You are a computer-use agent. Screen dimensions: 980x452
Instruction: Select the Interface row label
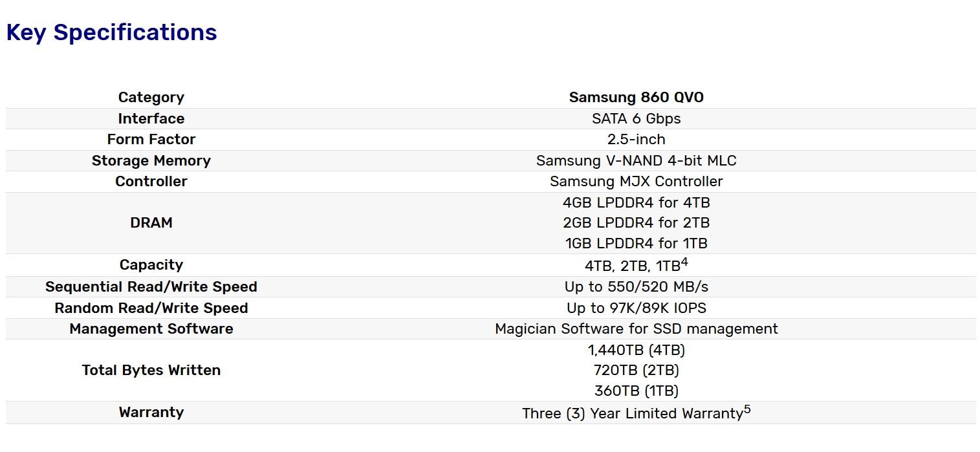(151, 119)
